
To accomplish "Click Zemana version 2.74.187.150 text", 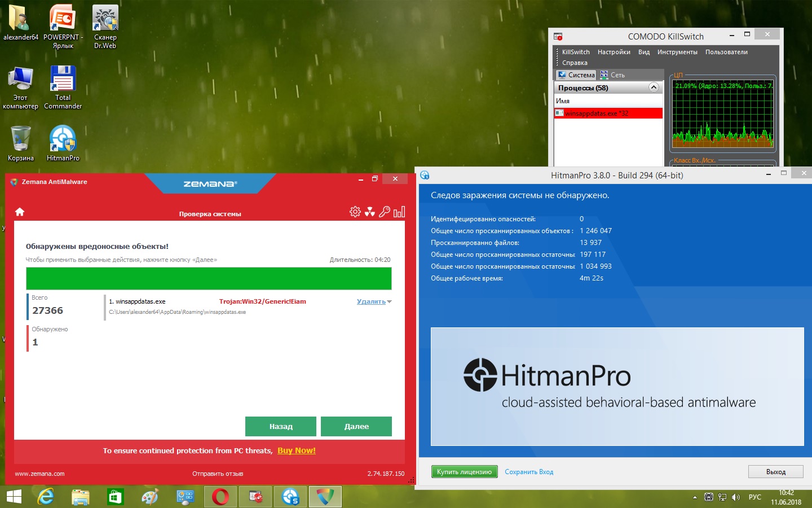I will [x=386, y=474].
